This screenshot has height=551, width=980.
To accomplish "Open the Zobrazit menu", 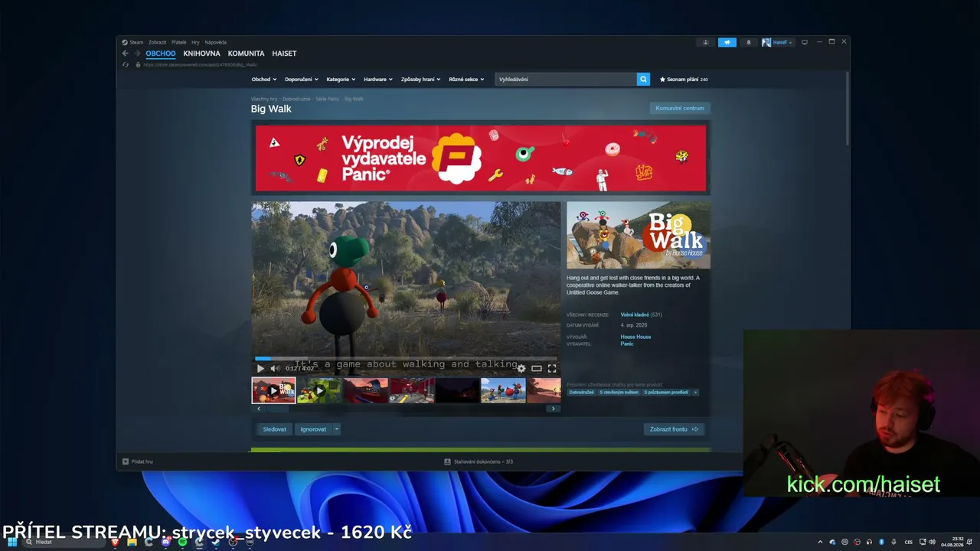I will 157,42.
